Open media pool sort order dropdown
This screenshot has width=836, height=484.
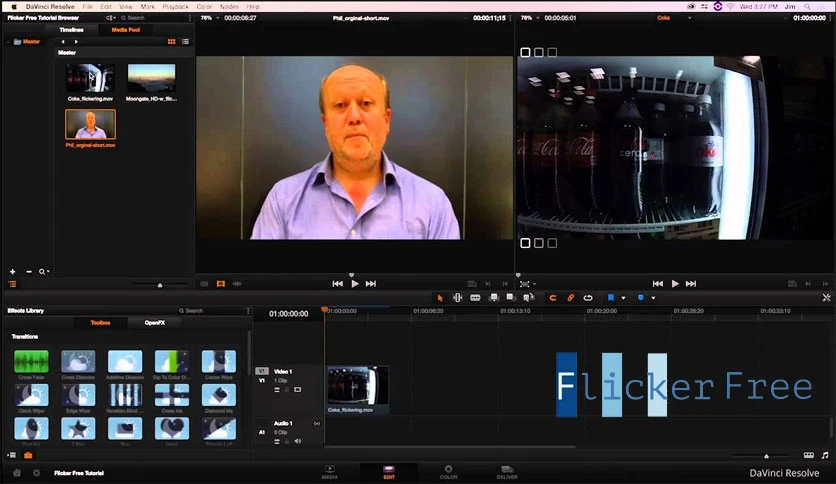click(111, 18)
